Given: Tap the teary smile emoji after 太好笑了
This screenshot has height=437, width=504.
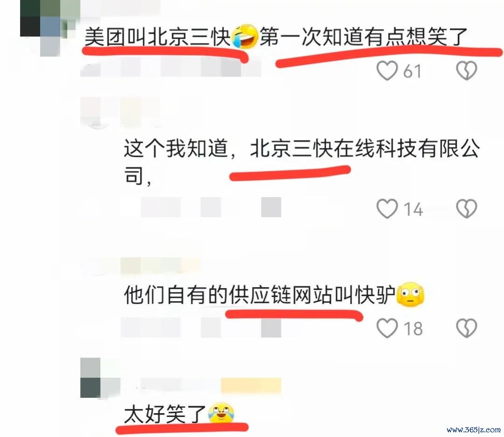Looking at the screenshot, I should [x=221, y=413].
